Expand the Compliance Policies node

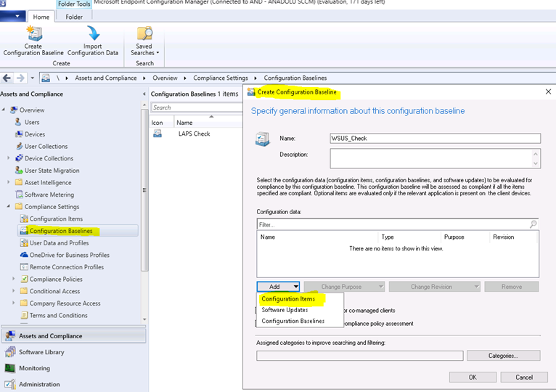(14, 279)
